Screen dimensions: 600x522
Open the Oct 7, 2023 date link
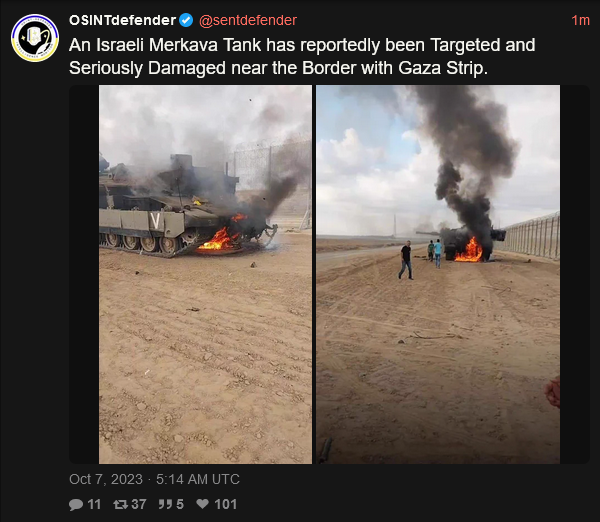tap(106, 479)
